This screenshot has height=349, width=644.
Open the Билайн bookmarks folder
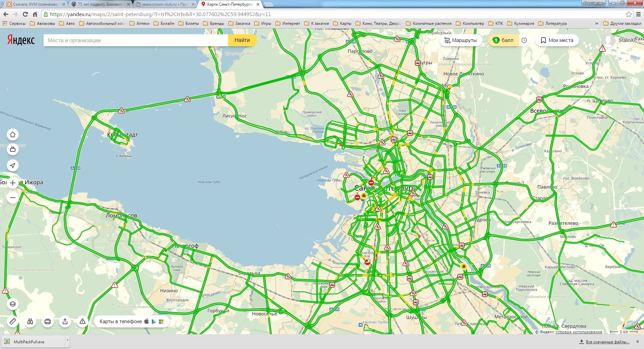tap(164, 23)
